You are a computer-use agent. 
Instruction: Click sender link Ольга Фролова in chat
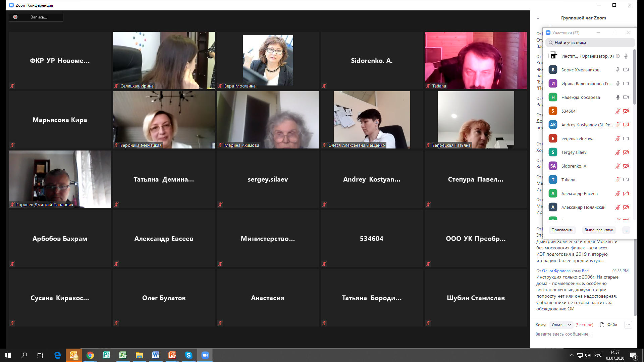(x=556, y=271)
